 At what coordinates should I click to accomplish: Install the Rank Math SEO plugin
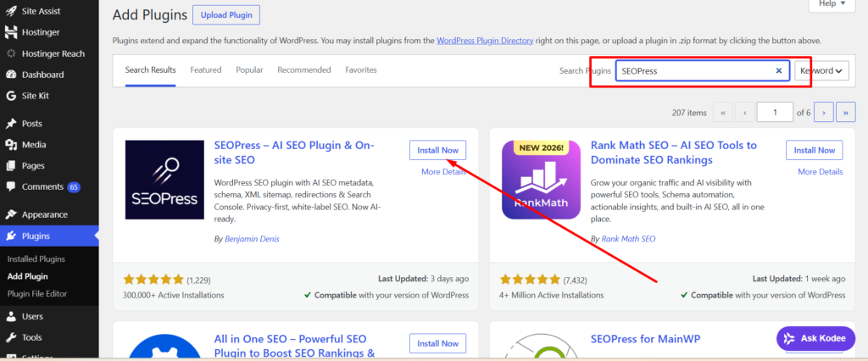click(x=815, y=151)
